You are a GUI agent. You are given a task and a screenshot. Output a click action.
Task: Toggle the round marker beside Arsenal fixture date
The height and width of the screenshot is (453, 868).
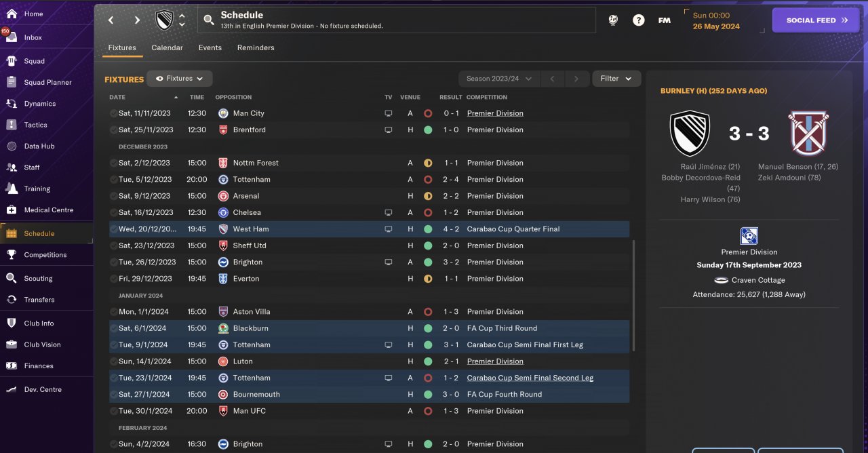click(x=113, y=196)
